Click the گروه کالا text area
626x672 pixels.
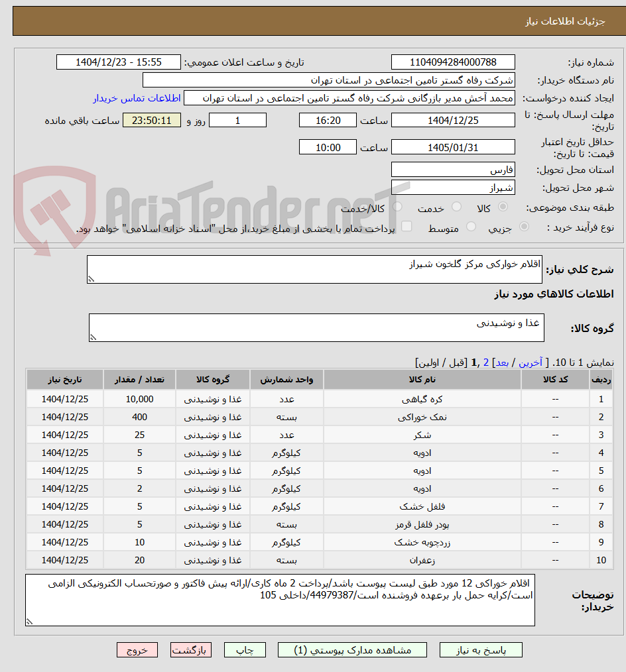[x=316, y=328]
